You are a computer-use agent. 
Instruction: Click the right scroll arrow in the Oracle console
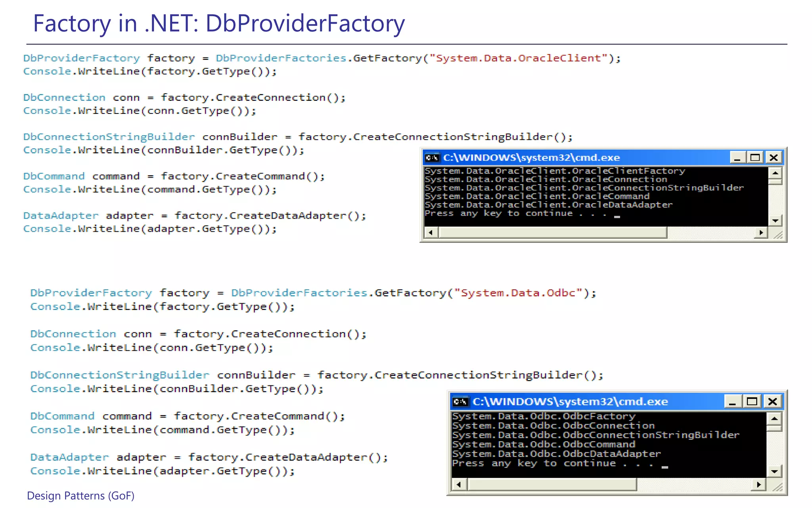click(x=761, y=233)
